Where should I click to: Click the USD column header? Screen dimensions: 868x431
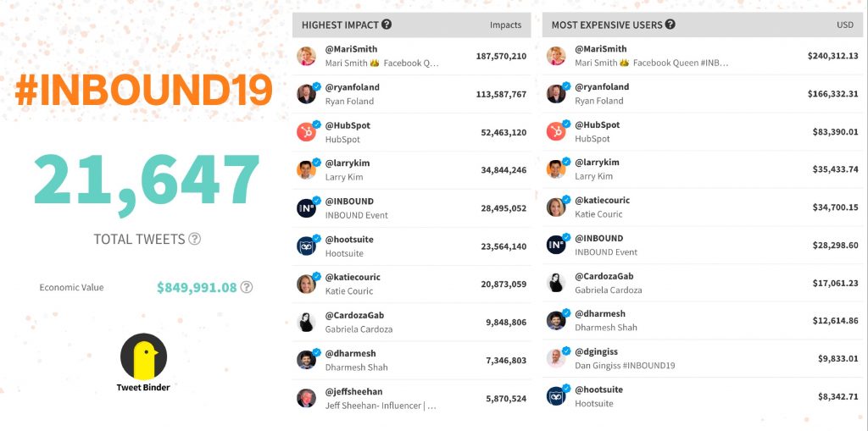(845, 25)
